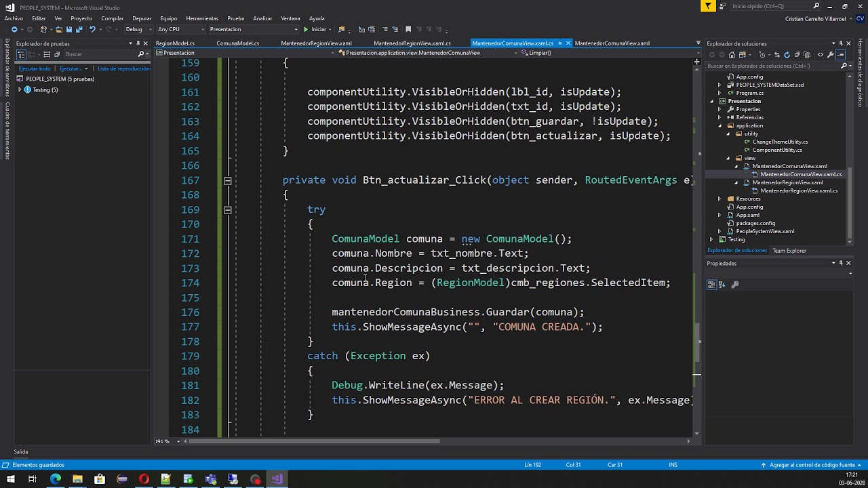Click the Properties wrench icon in solution explorer
The height and width of the screenshot is (488, 868).
[831, 55]
